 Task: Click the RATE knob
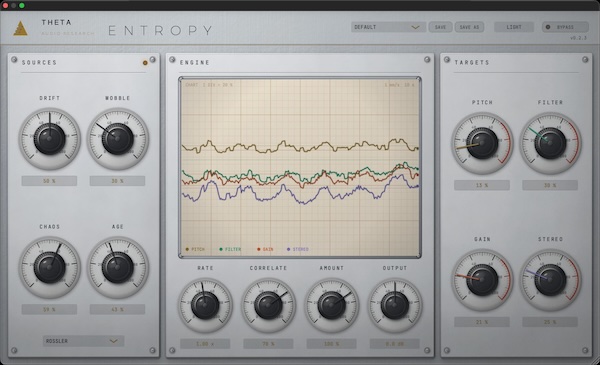click(x=205, y=305)
